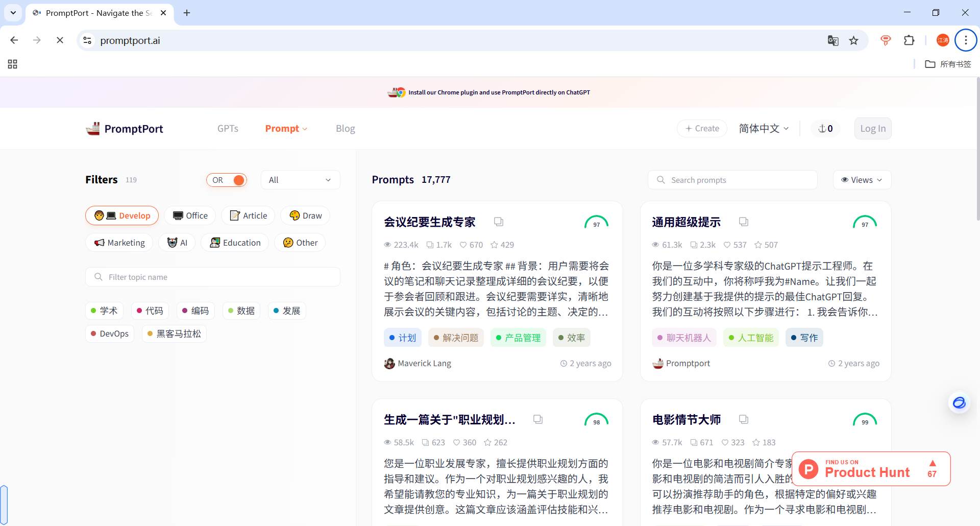This screenshot has width=980, height=526.
Task: Toggle the Article category filter
Action: tap(248, 216)
